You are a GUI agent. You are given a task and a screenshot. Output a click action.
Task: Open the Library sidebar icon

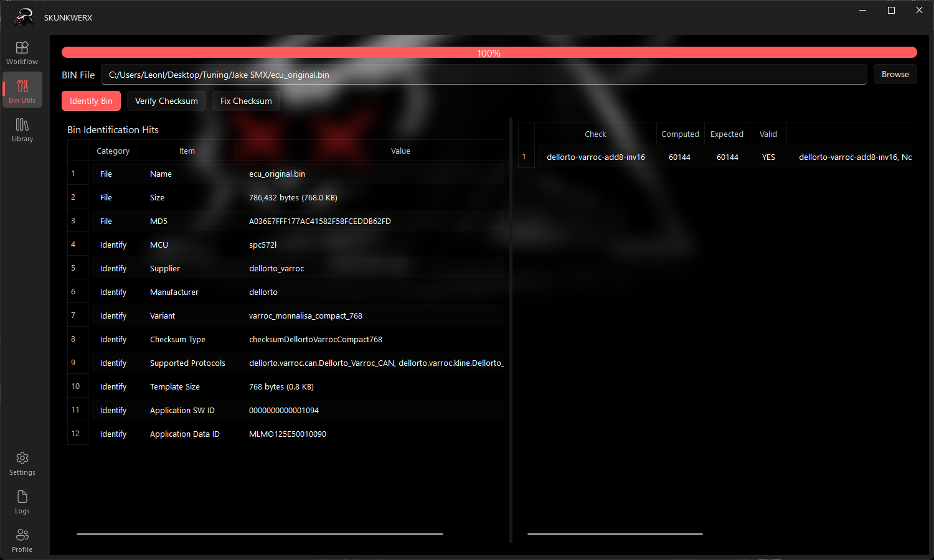[x=22, y=130]
